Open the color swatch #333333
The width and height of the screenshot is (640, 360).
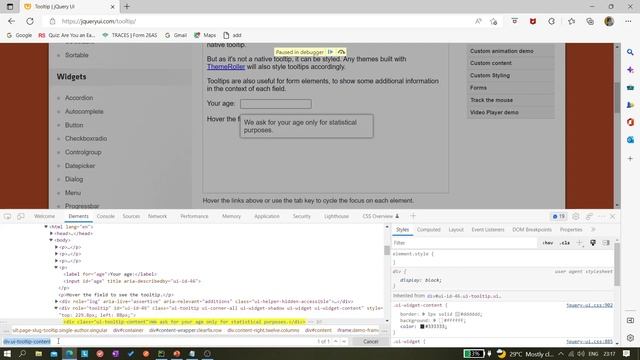click(422, 327)
